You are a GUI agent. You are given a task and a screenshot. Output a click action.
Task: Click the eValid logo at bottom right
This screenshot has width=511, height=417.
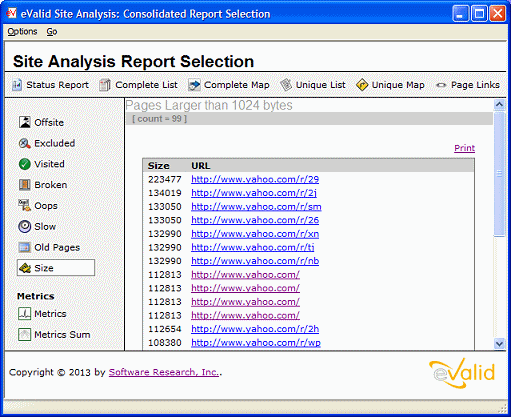[x=462, y=373]
